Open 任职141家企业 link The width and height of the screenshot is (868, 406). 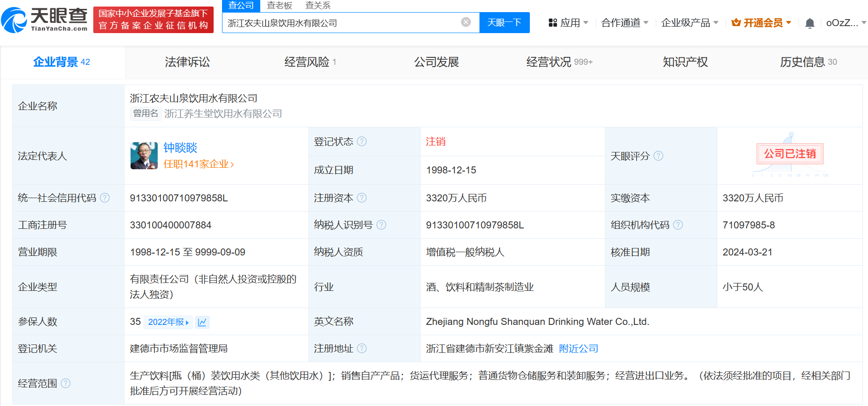199,164
